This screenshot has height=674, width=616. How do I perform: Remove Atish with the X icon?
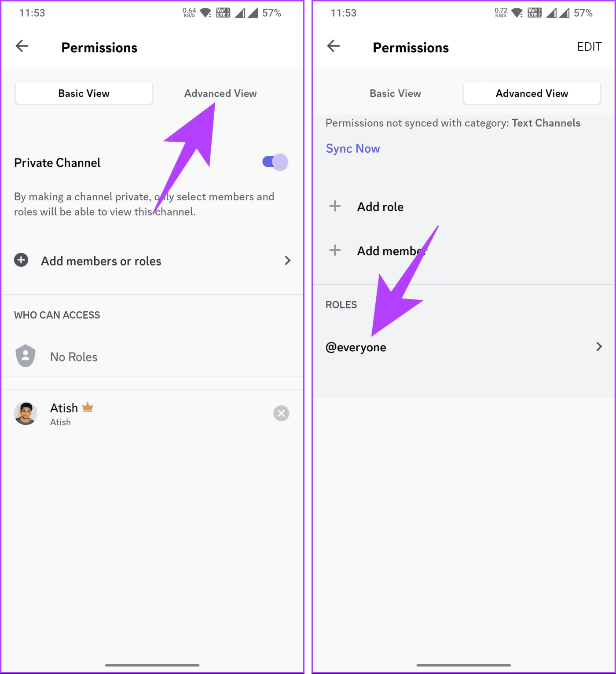click(281, 413)
